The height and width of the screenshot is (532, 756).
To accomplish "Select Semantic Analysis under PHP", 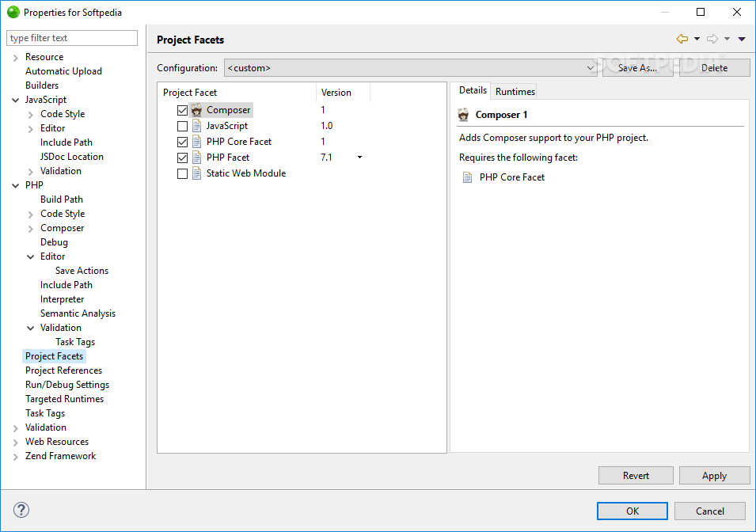I will [x=78, y=313].
